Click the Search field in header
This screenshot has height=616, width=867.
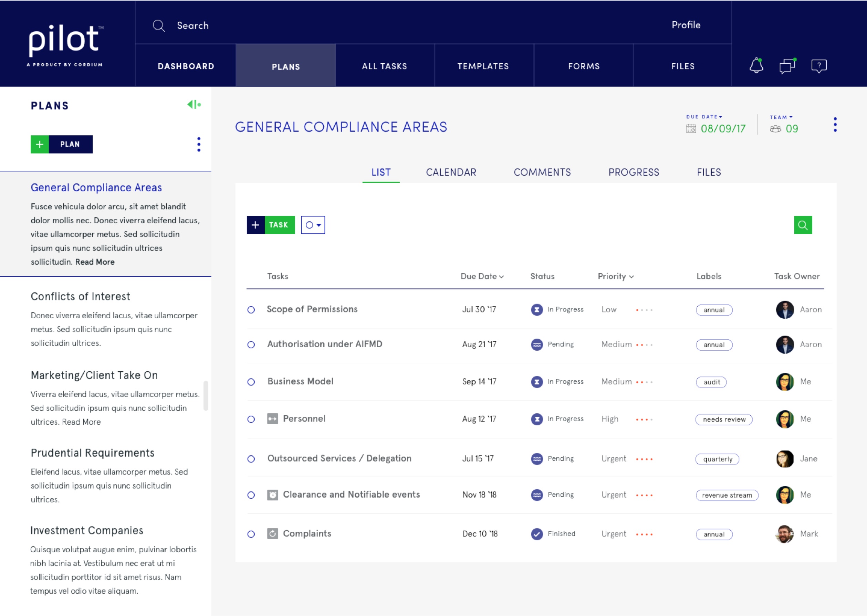(x=193, y=25)
